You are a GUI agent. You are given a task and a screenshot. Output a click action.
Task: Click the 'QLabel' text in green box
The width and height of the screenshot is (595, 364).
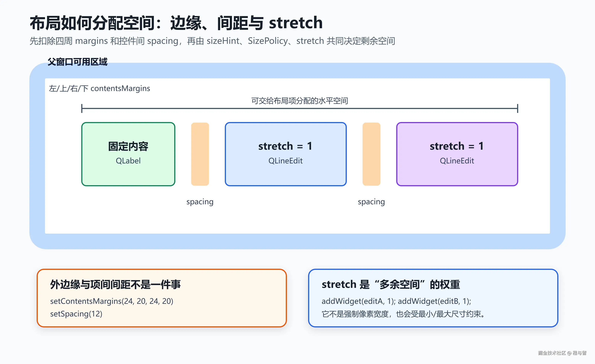point(128,161)
